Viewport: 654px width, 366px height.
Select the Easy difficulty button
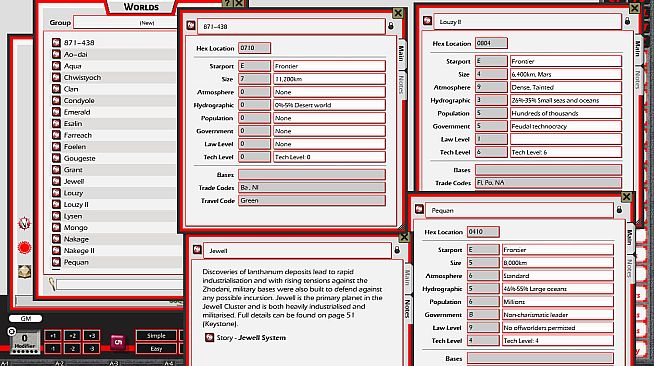pos(156,348)
